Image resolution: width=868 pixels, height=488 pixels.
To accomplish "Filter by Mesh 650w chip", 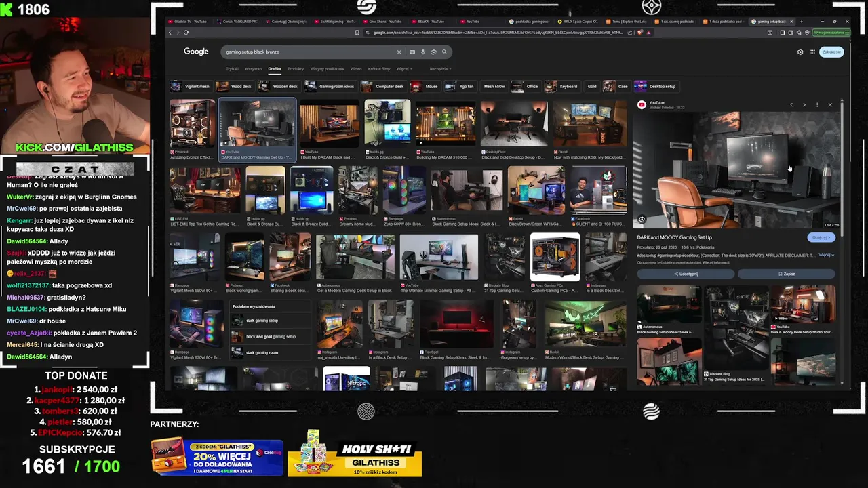I will [x=494, y=86].
